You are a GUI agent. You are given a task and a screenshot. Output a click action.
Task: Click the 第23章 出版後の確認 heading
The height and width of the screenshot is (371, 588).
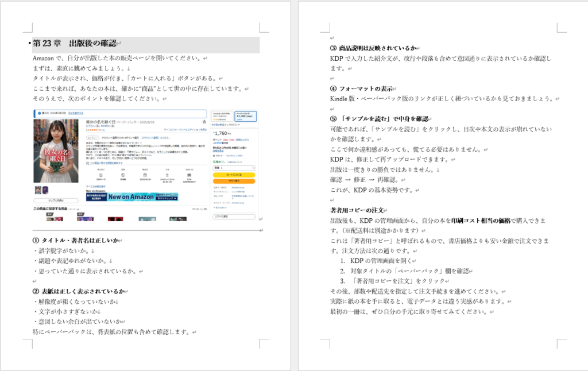75,44
